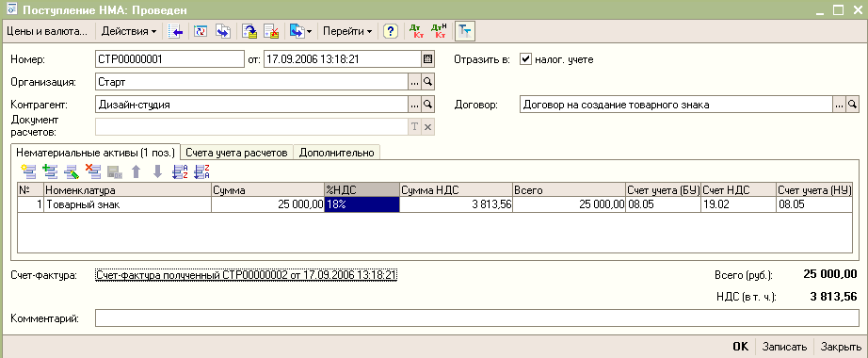Viewport: 868px width, 358px height.
Task: Select the highlighted 18% cell
Action: 362,204
